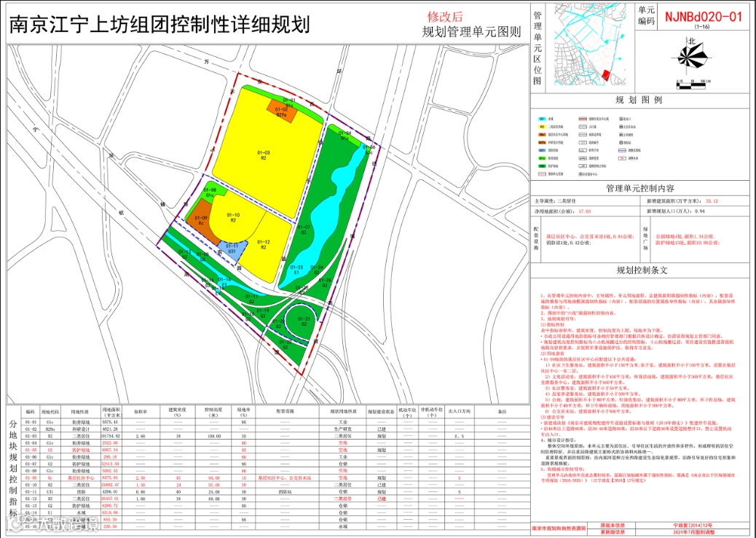Click the 原版本信息 footer label
The image size is (756, 538).
coord(613,526)
